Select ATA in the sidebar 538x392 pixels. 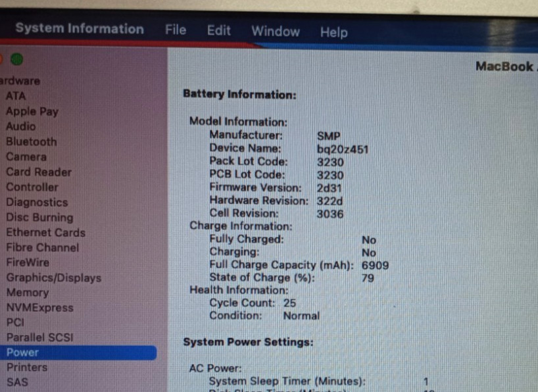(x=16, y=96)
